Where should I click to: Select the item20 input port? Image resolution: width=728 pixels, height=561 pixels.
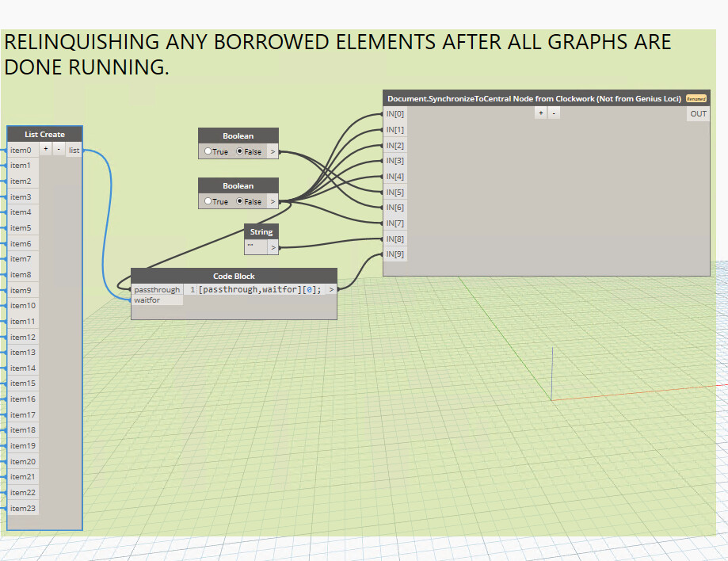tap(23, 462)
